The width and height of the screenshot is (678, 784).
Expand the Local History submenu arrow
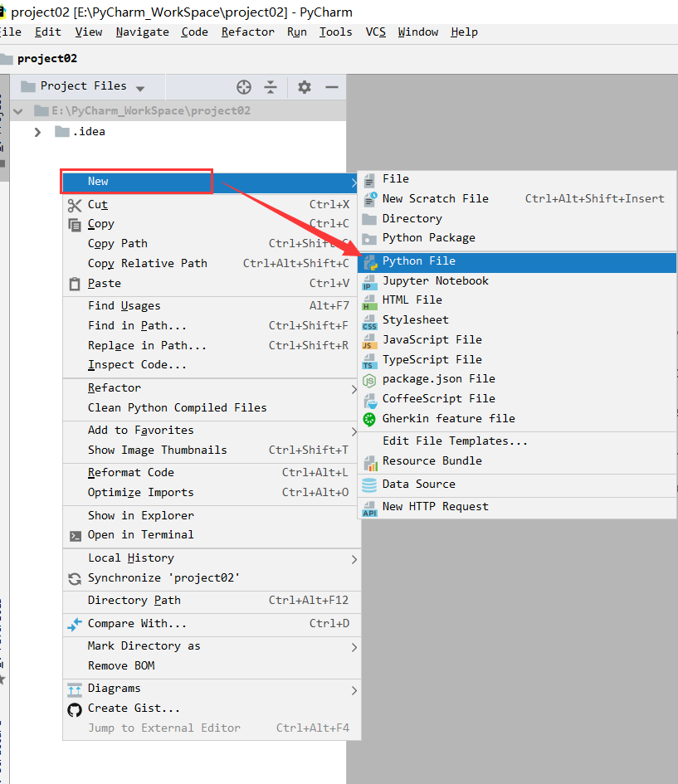pyautogui.click(x=354, y=559)
